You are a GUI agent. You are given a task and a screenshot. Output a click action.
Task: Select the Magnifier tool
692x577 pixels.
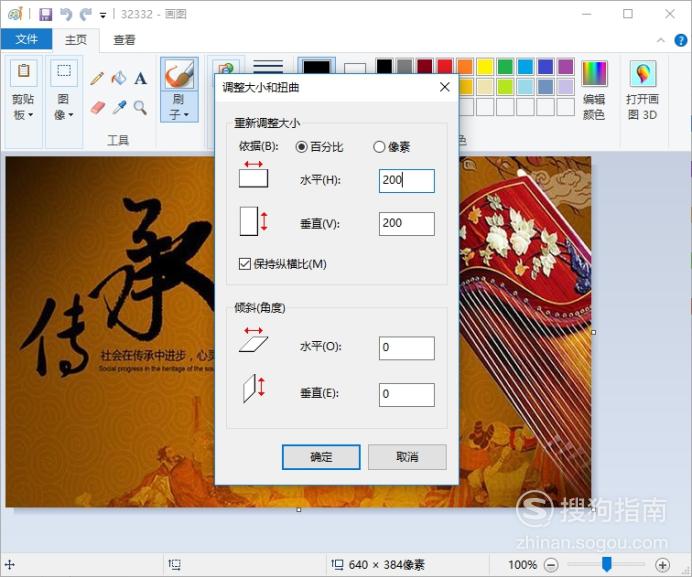pos(140,107)
